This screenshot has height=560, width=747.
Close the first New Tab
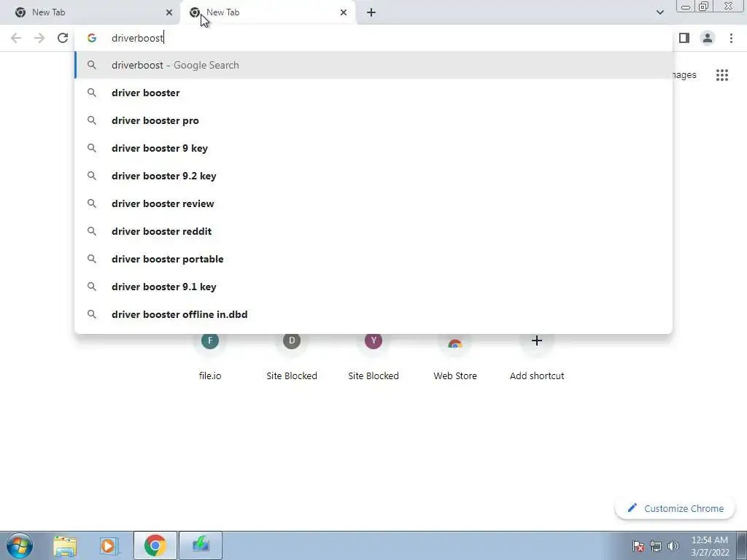pos(169,12)
